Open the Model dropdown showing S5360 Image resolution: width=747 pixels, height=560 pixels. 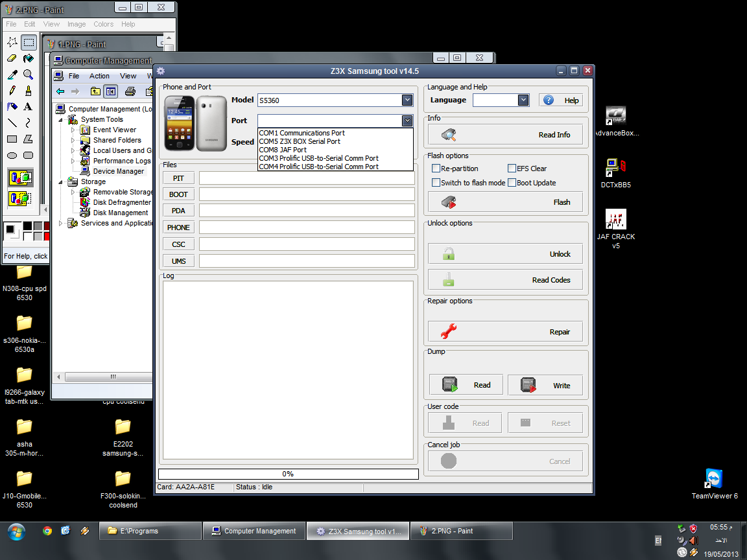[x=407, y=100]
